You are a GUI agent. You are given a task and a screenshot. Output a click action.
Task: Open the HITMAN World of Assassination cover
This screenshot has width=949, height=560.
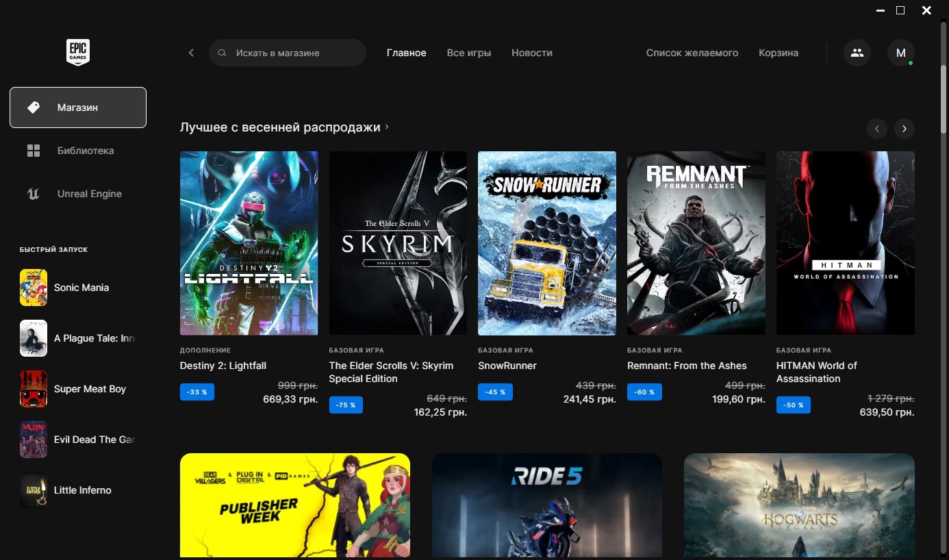(846, 243)
